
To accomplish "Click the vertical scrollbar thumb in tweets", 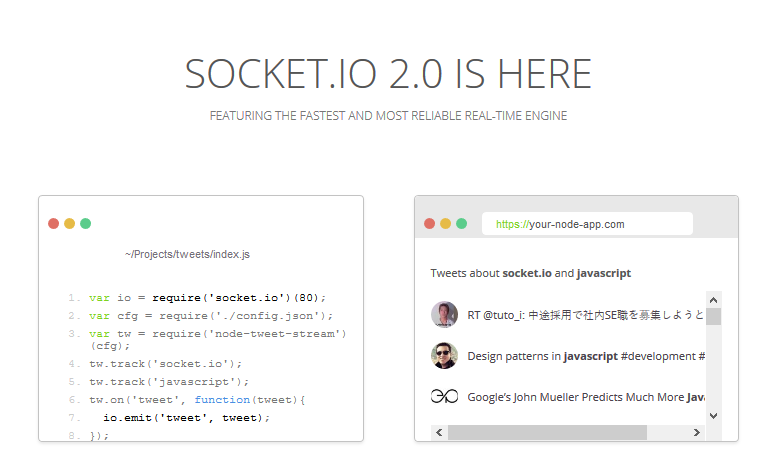I will 713,317.
